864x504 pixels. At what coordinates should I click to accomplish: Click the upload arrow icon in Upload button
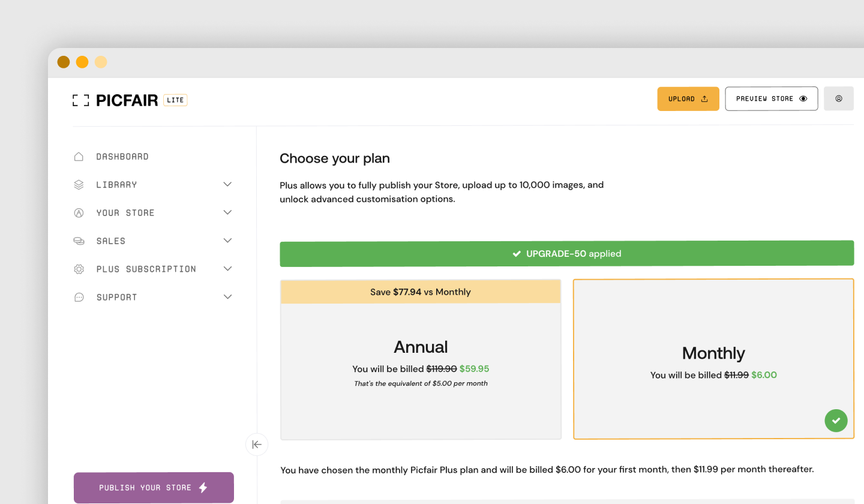[704, 99]
